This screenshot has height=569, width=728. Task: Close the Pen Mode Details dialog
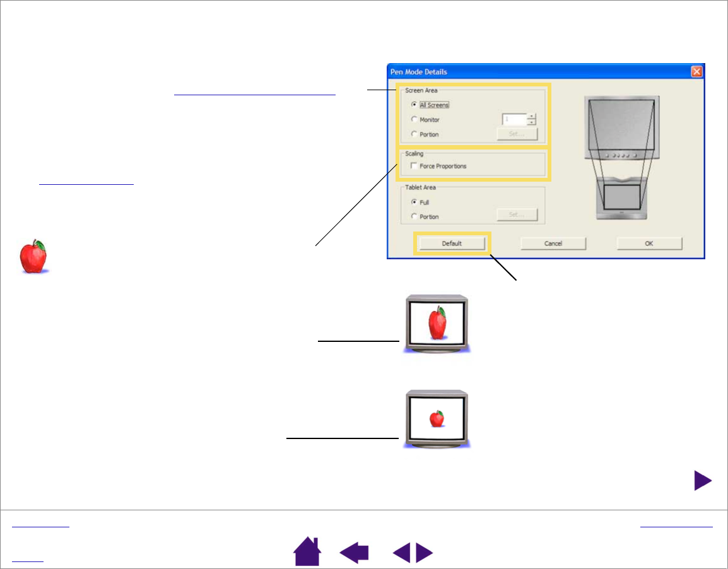pyautogui.click(x=696, y=71)
